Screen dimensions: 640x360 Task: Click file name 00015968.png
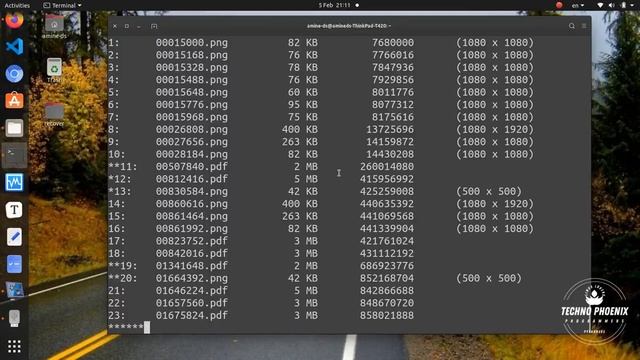(191, 117)
